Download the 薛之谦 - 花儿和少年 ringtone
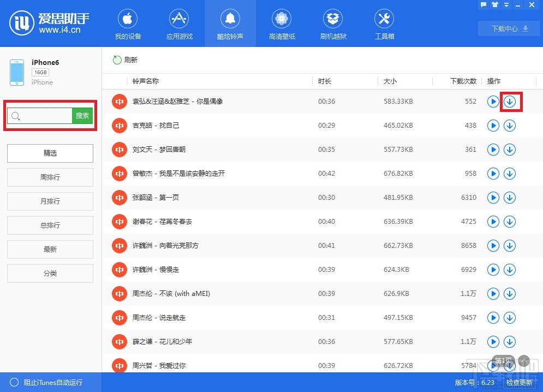543x392 pixels. point(510,341)
